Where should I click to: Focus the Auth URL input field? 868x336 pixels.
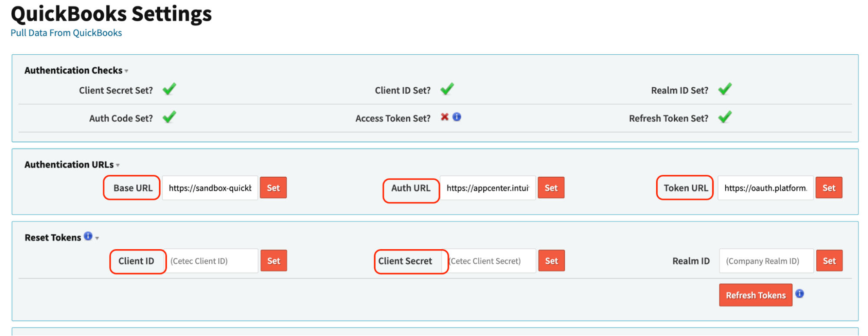click(x=488, y=188)
